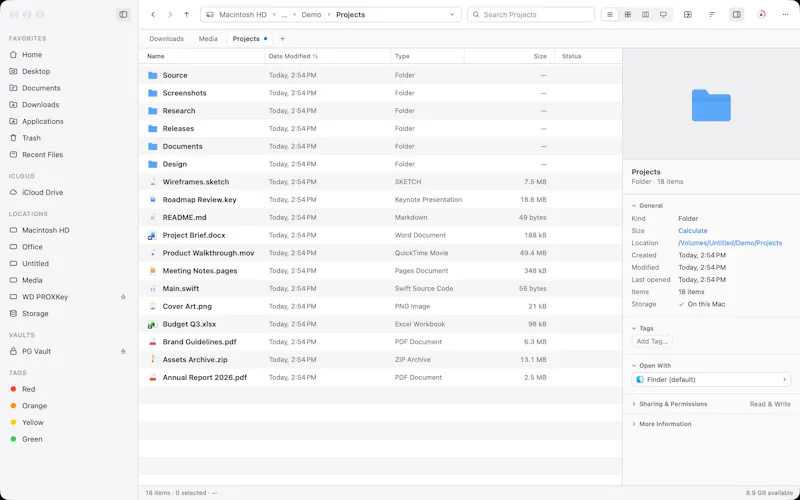The height and width of the screenshot is (500, 800).
Task: Toggle the dual-pane view button
Action: (688, 15)
